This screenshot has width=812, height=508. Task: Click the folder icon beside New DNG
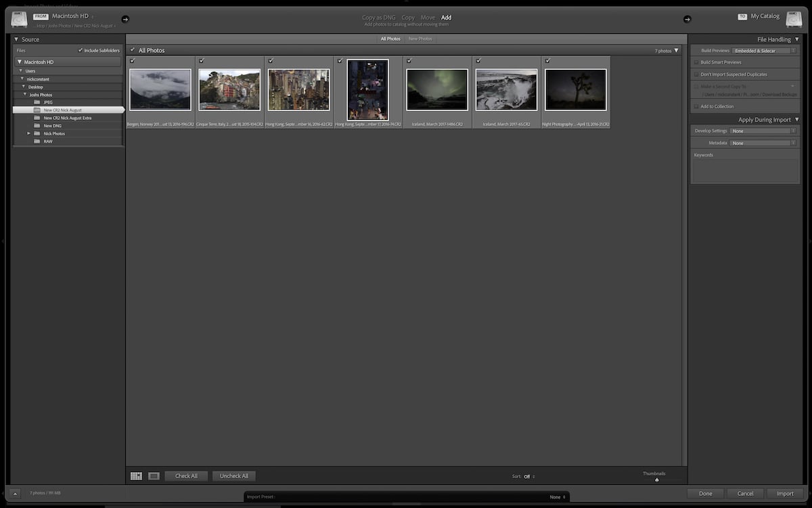[x=39, y=125]
